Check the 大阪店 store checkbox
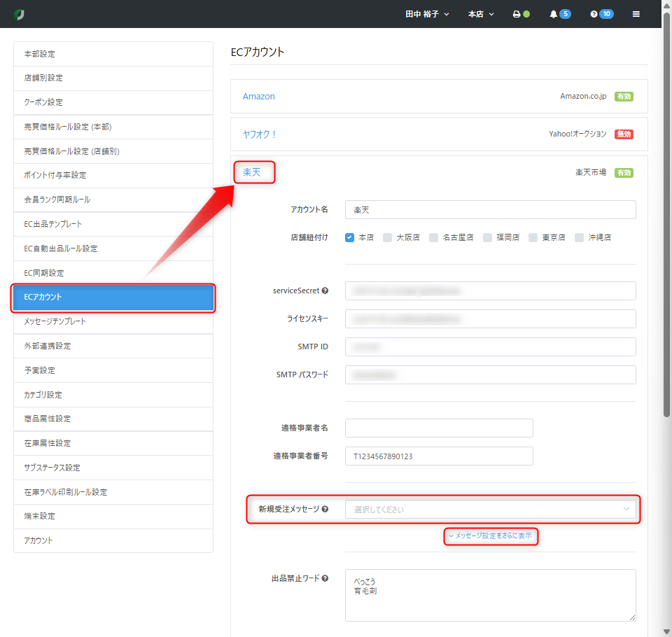The width and height of the screenshot is (672, 637). (x=387, y=237)
